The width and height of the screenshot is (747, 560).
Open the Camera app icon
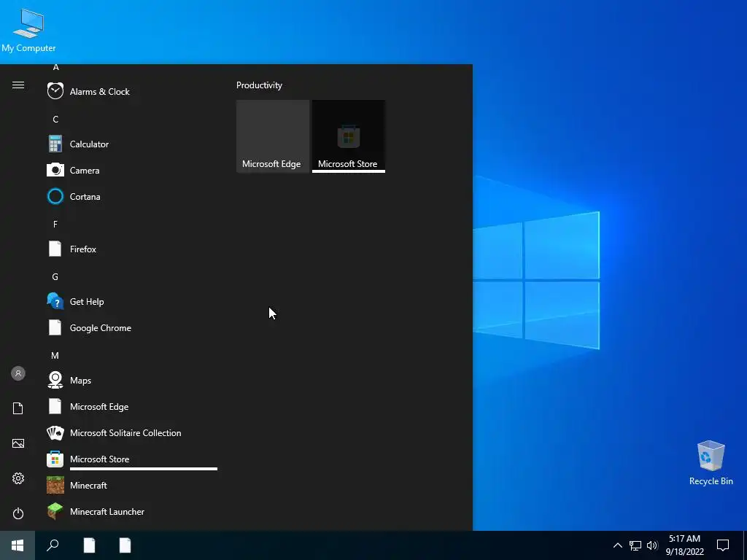55,170
